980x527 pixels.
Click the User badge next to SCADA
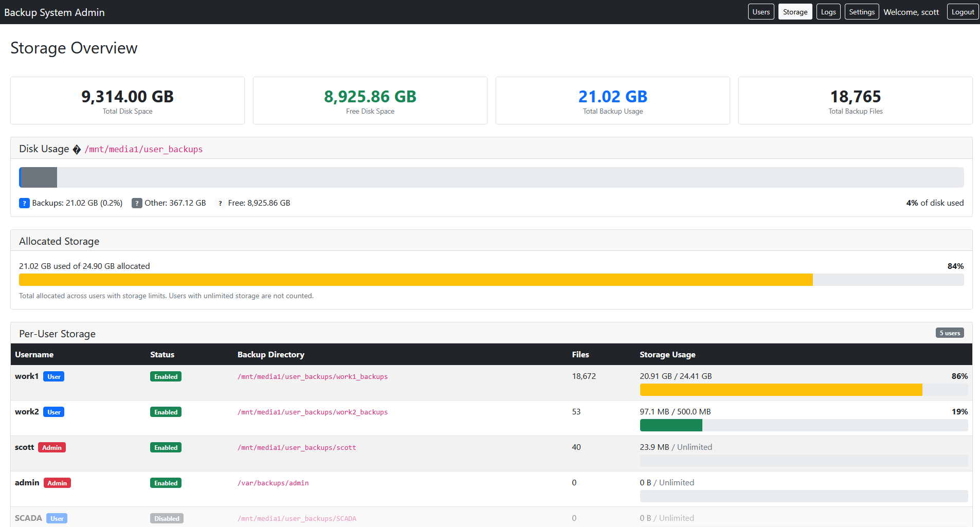pos(57,519)
